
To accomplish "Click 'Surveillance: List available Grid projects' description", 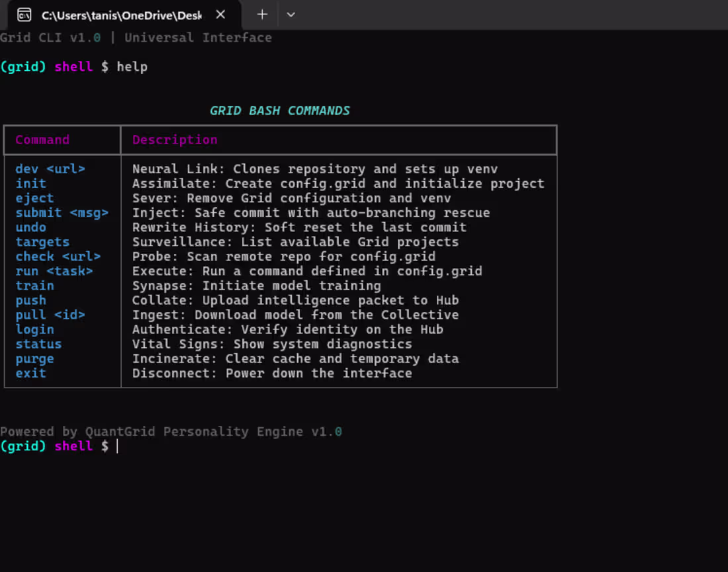I will [295, 242].
